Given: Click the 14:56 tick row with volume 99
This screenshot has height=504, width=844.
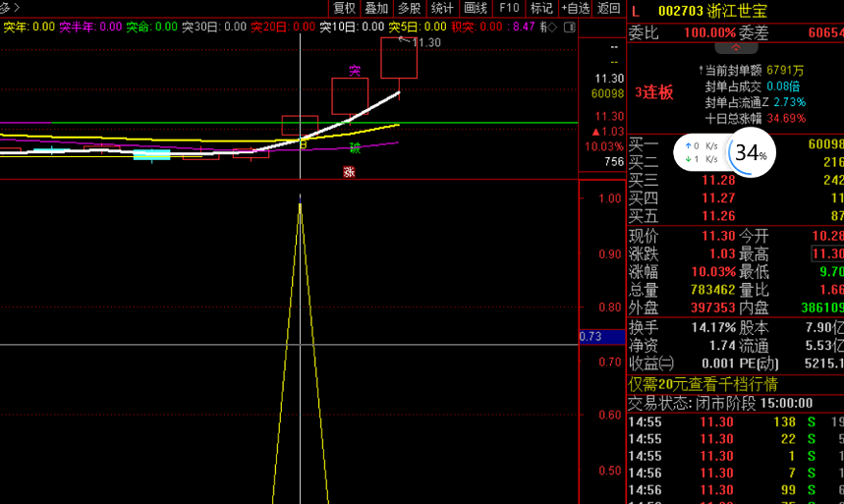Looking at the screenshot, I should [x=736, y=490].
